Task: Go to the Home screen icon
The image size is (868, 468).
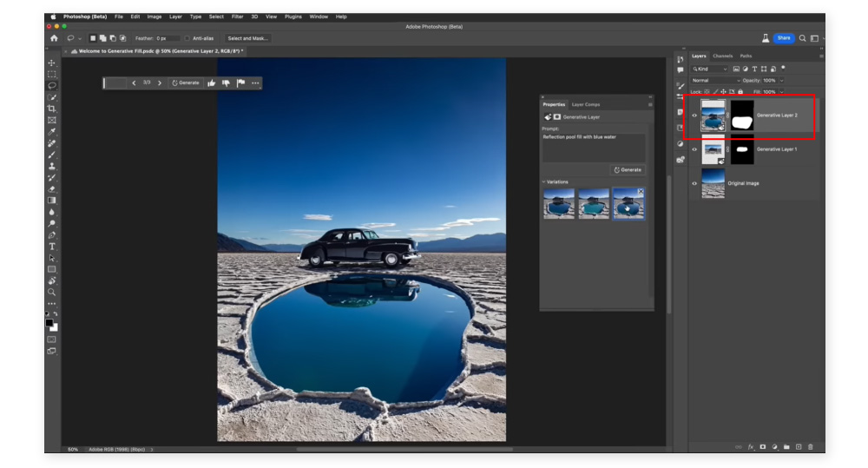Action: pyautogui.click(x=54, y=38)
